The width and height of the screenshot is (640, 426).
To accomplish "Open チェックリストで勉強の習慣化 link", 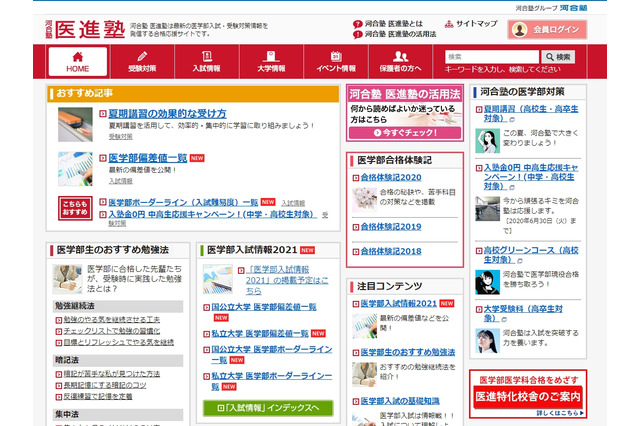I will pyautogui.click(x=111, y=331).
